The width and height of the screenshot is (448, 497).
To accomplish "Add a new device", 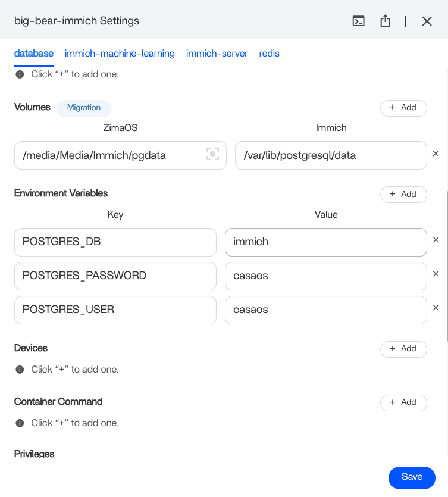I will pyautogui.click(x=403, y=349).
